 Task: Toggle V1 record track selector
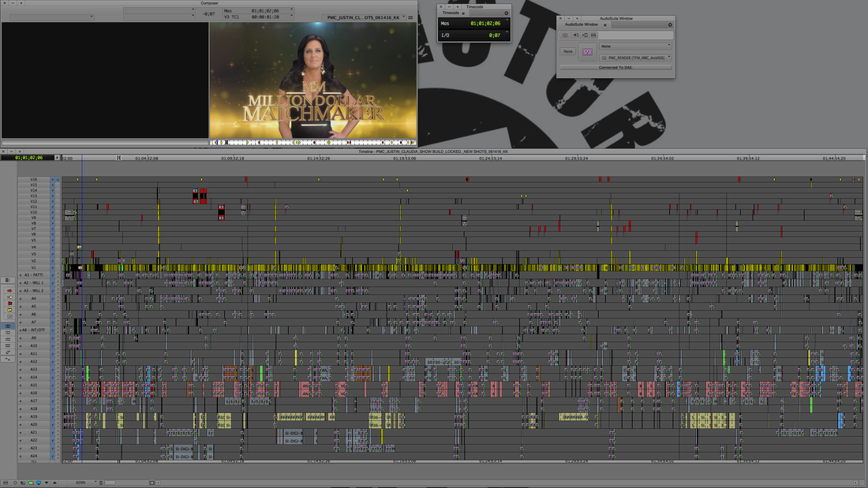click(x=34, y=268)
